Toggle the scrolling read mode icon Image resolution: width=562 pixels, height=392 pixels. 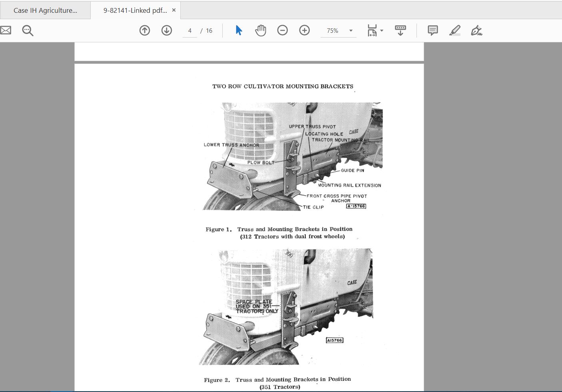tap(400, 30)
